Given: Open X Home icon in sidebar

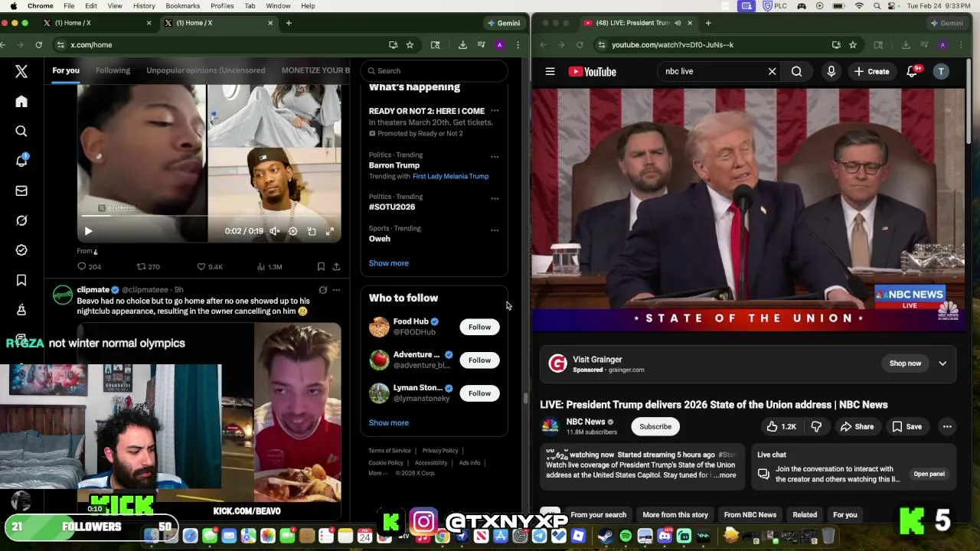Looking at the screenshot, I should coord(21,102).
